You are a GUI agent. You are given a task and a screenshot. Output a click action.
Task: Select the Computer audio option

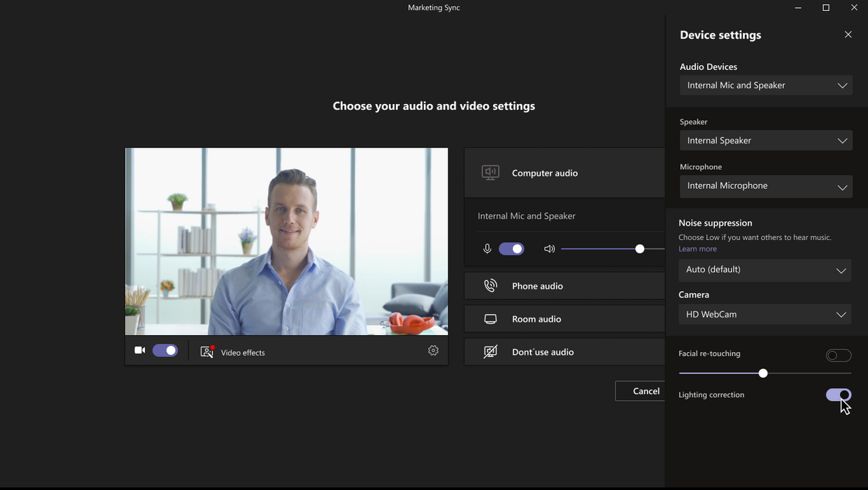[565, 173]
